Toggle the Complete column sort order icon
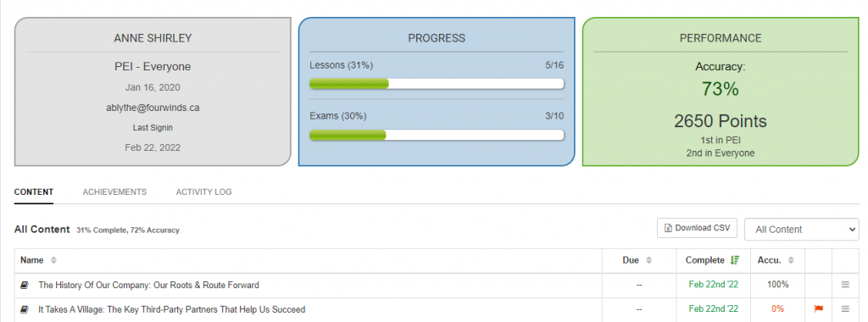This screenshot has width=868, height=322. coord(735,260)
